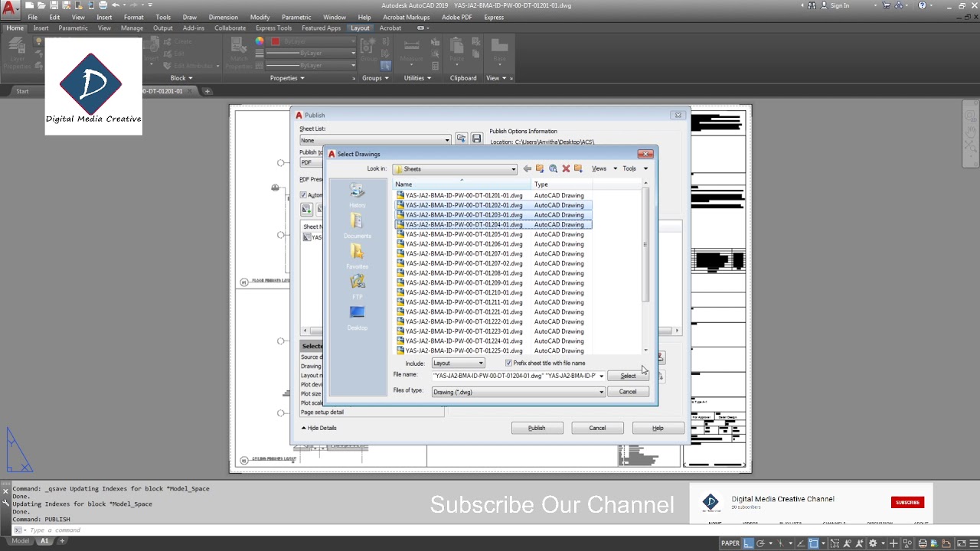
Task: Click the Publish button
Action: (537, 428)
